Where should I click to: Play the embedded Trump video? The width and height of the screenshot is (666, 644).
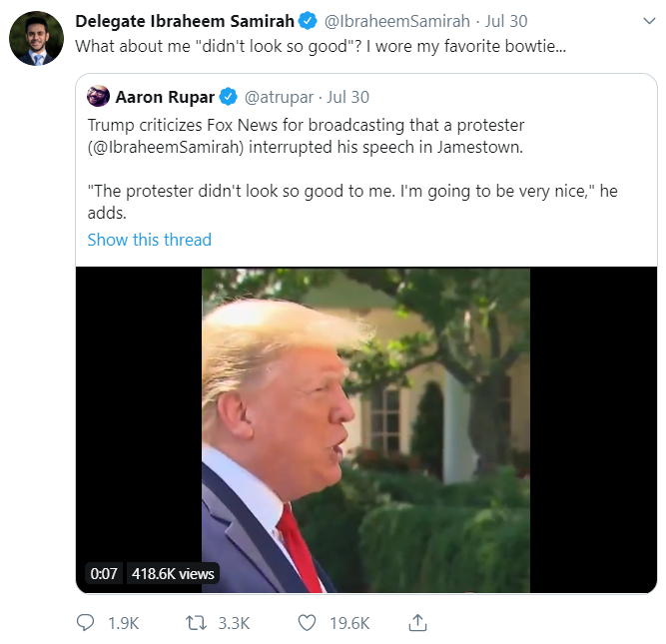pos(366,430)
